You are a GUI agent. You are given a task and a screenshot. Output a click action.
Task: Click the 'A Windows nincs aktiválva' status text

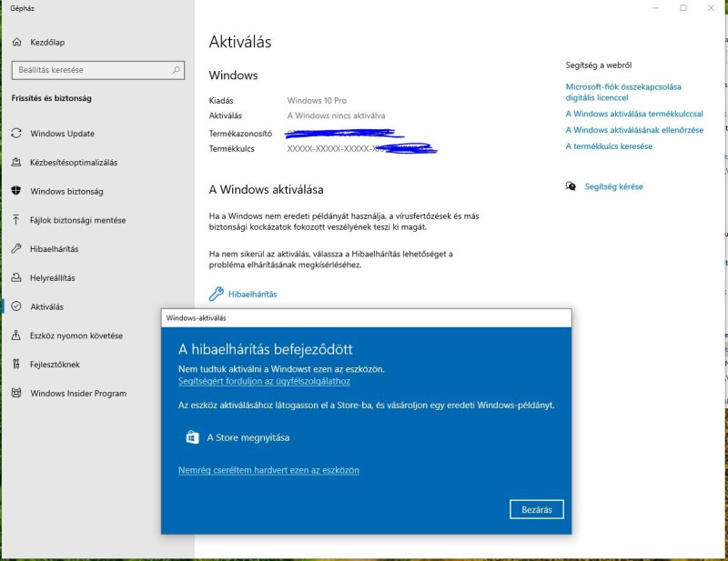pyautogui.click(x=336, y=115)
